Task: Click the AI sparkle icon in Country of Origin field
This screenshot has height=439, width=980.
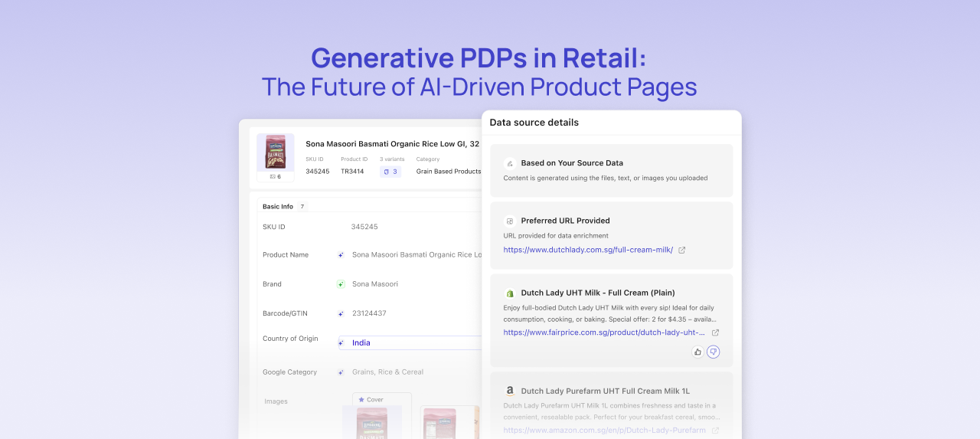Action: pyautogui.click(x=341, y=343)
